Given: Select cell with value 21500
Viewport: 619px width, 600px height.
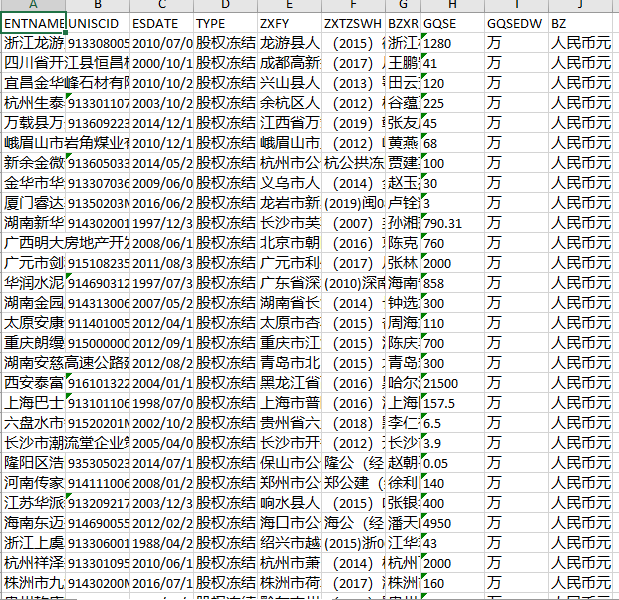Looking at the screenshot, I should (x=453, y=383).
